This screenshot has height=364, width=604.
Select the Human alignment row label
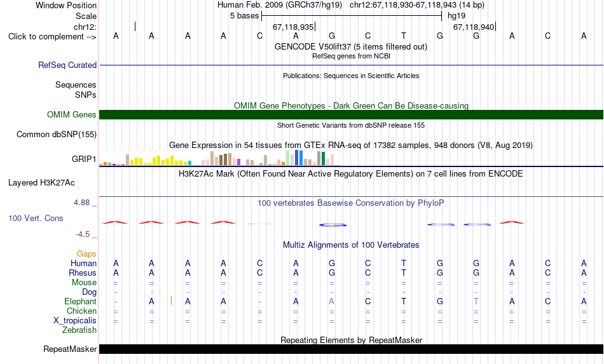83,263
